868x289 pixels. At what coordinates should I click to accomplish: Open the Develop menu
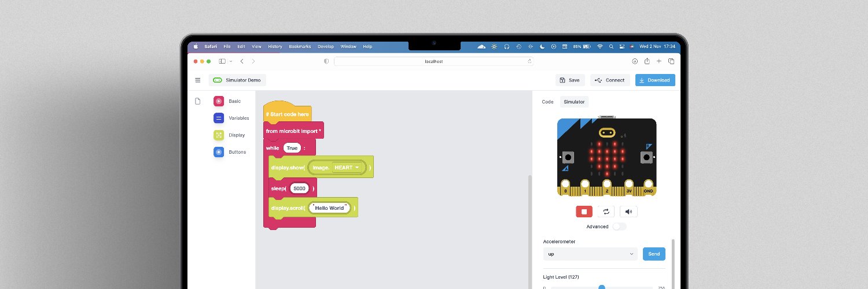coord(326,46)
